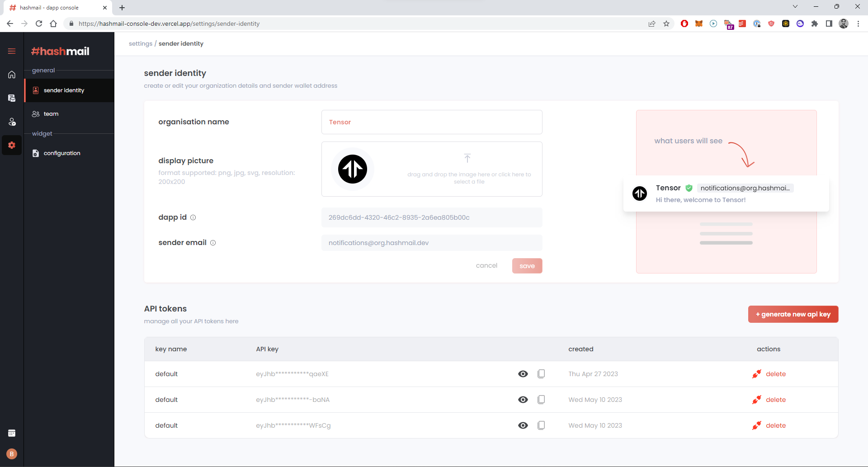Open the MetaMask fox extension icon
868x467 pixels.
(x=699, y=24)
